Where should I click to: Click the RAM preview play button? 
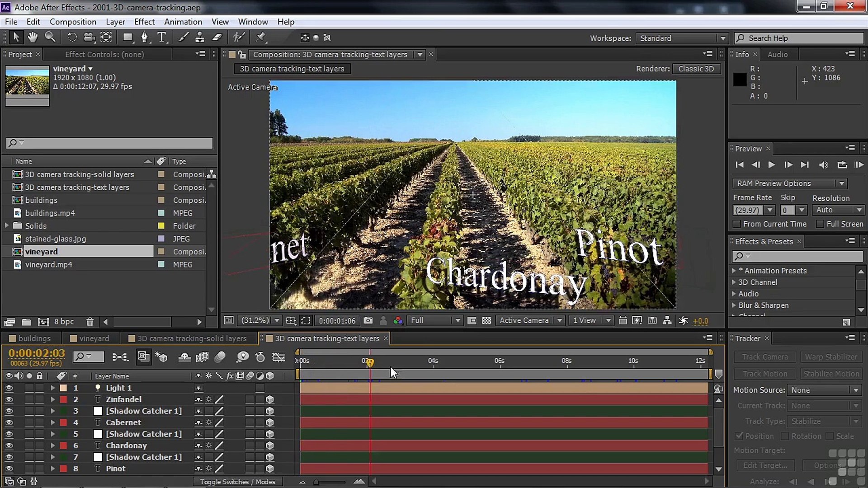point(858,165)
